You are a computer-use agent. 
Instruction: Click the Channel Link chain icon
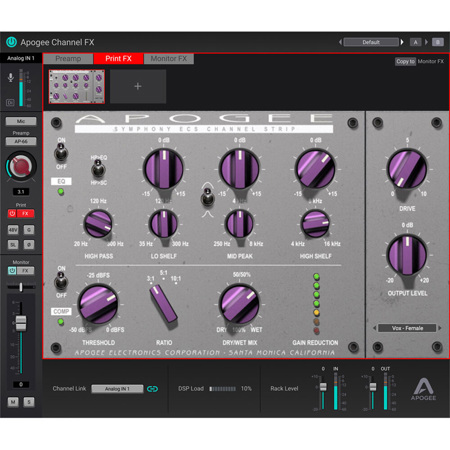coord(152,389)
